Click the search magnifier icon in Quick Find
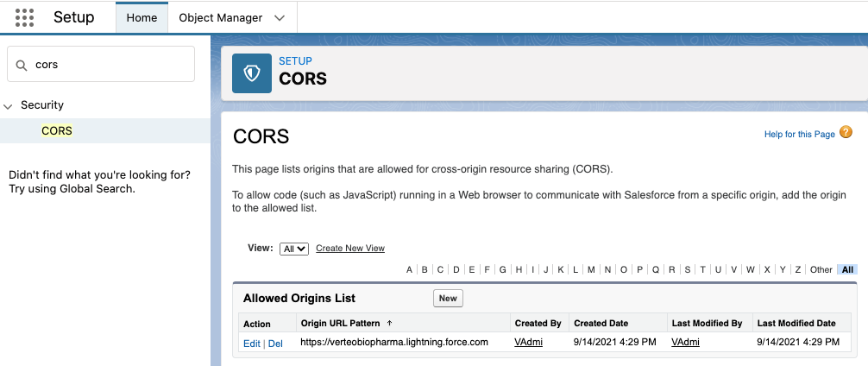Image resolution: width=868 pixels, height=366 pixels. [x=21, y=65]
